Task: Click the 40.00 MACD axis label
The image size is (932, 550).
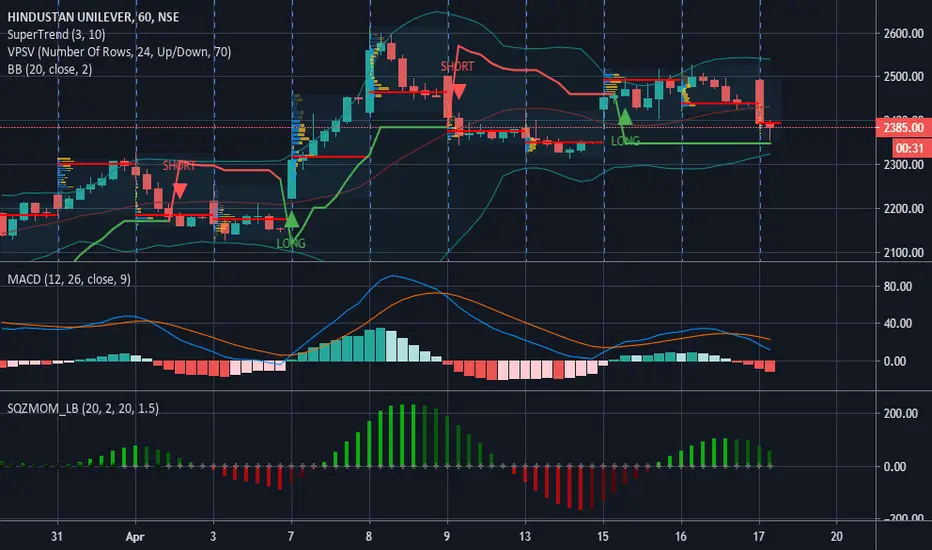Action: coord(898,323)
